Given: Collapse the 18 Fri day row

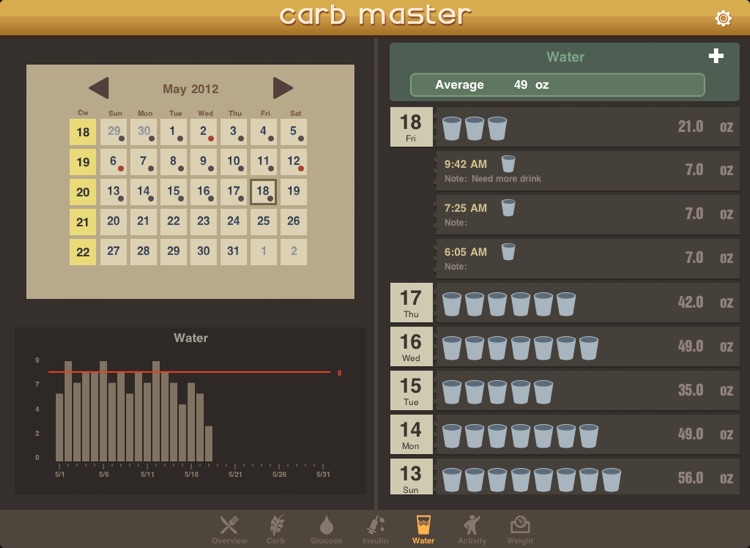Looking at the screenshot, I should (x=565, y=127).
